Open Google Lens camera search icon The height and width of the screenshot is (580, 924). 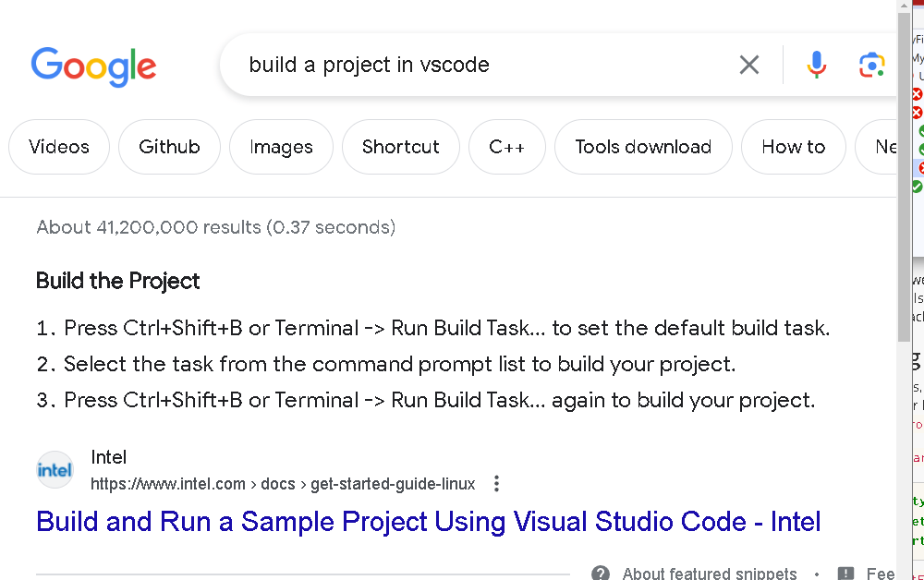[x=871, y=65]
